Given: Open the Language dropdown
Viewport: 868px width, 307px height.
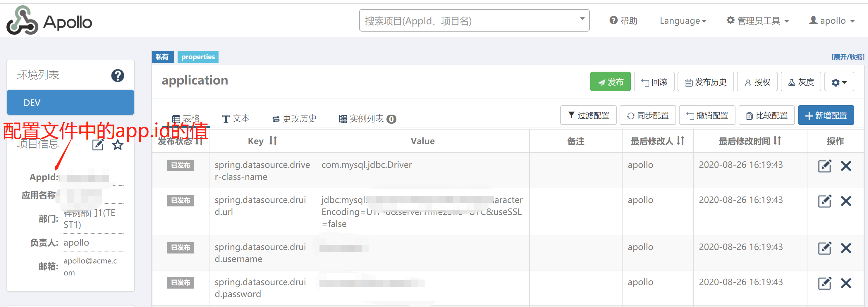Looking at the screenshot, I should pos(683,20).
